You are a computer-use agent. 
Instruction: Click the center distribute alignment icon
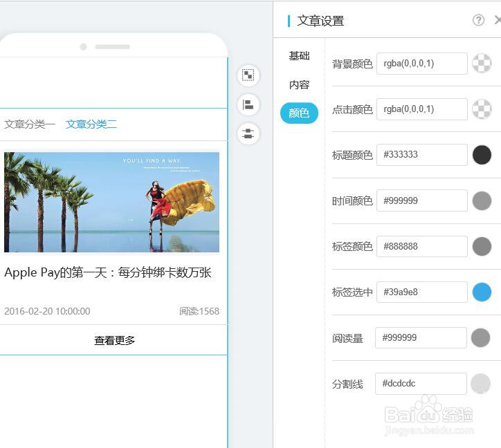[x=248, y=133]
